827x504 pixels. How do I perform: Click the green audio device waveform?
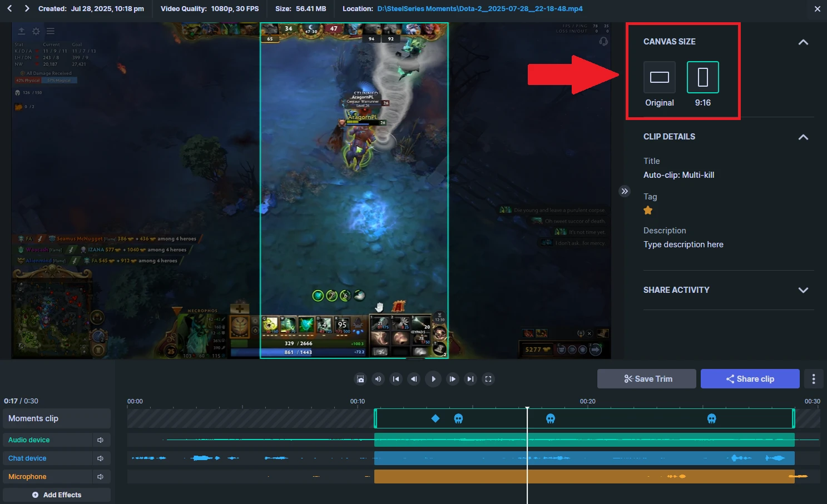click(584, 440)
